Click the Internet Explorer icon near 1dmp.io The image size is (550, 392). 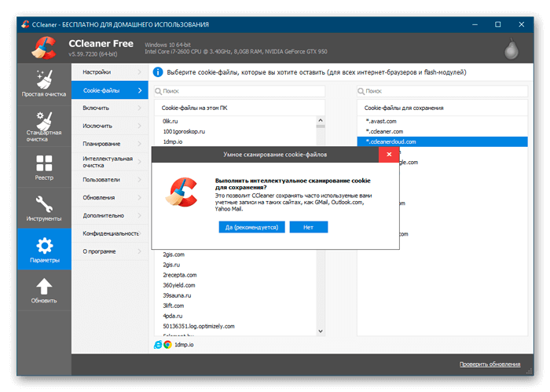(x=158, y=345)
